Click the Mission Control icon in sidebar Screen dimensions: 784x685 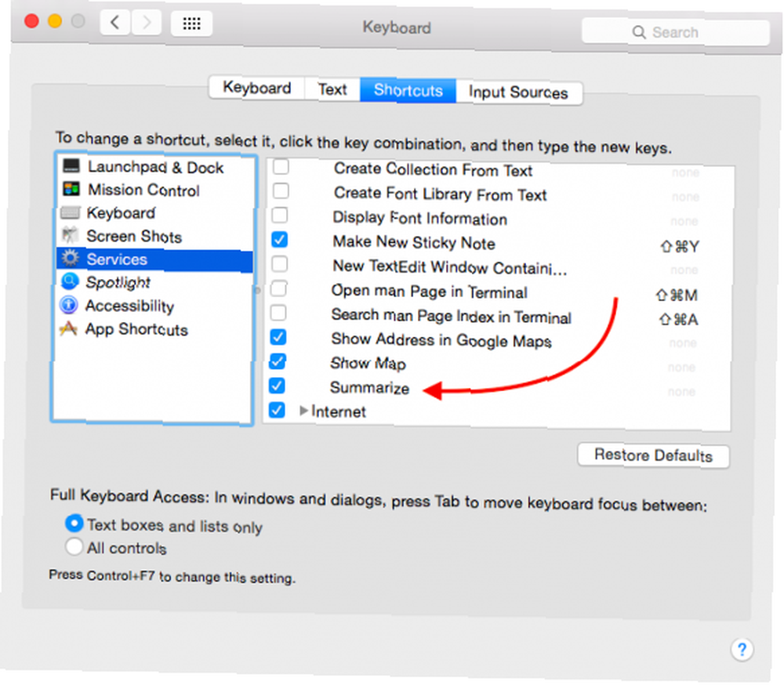[x=71, y=189]
